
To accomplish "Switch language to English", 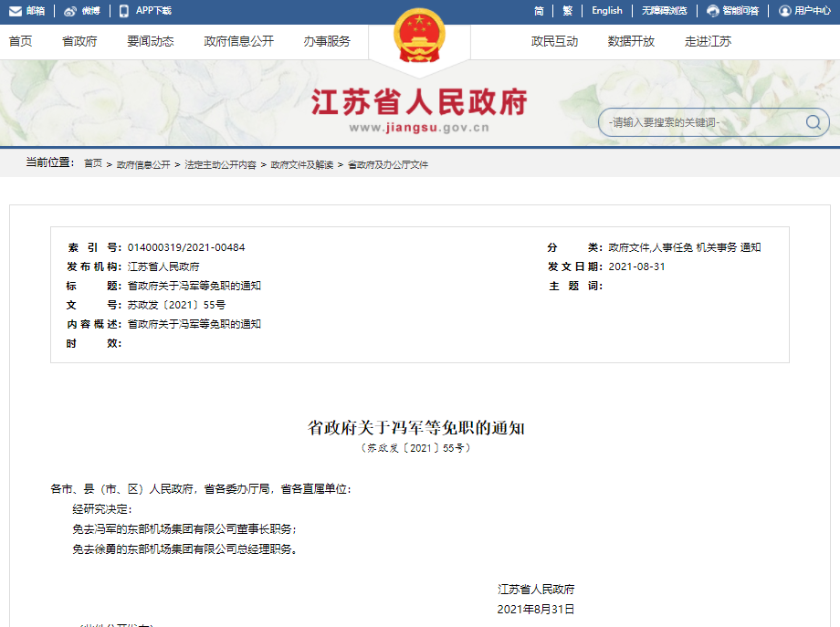I will pos(606,11).
